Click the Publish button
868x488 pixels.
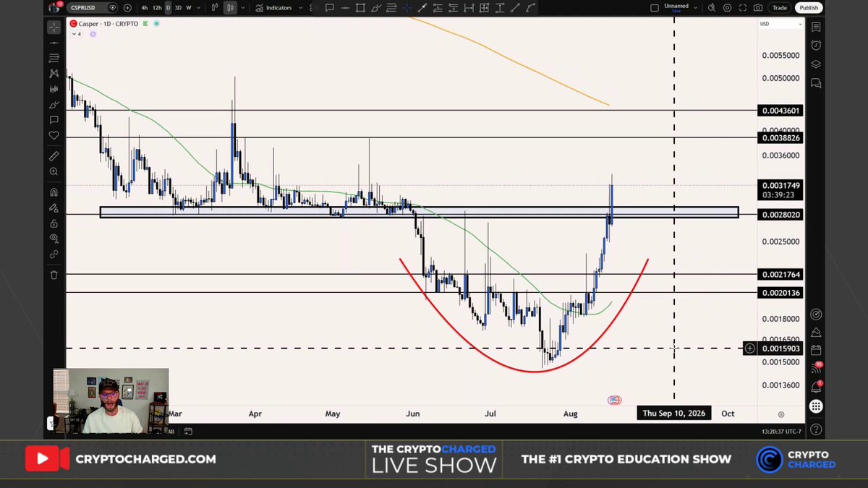tap(809, 8)
